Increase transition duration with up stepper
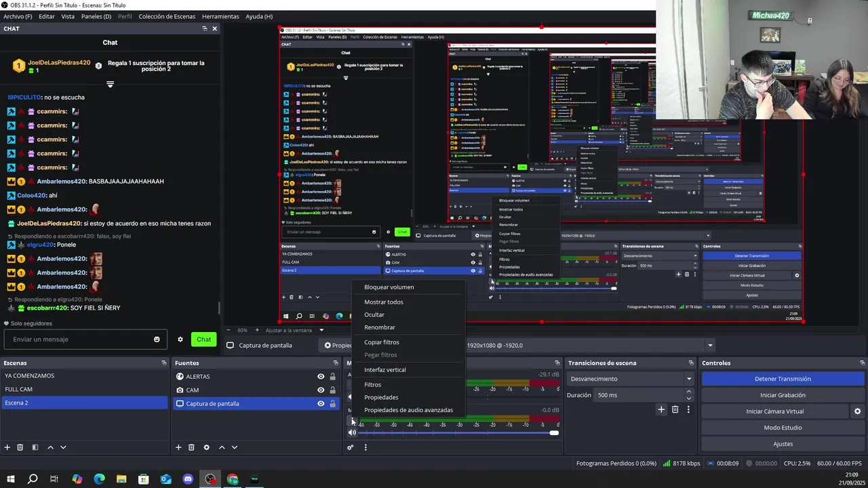This screenshot has height=488, width=868. click(x=689, y=392)
